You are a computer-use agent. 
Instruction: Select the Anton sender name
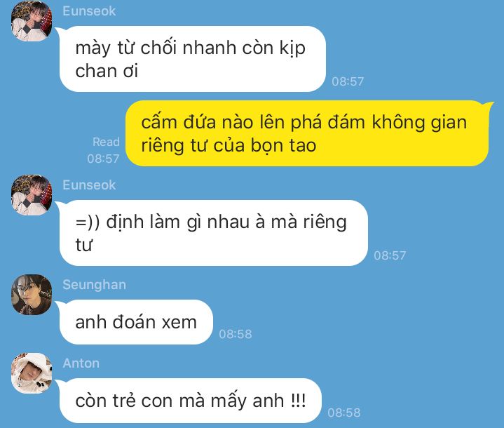[81, 363]
